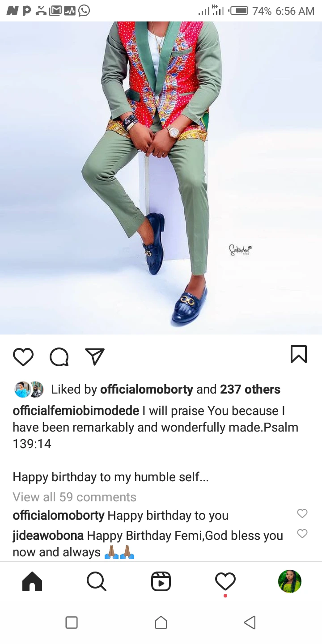The width and height of the screenshot is (322, 644).
Task: Open the Search tab
Action: tap(96, 582)
